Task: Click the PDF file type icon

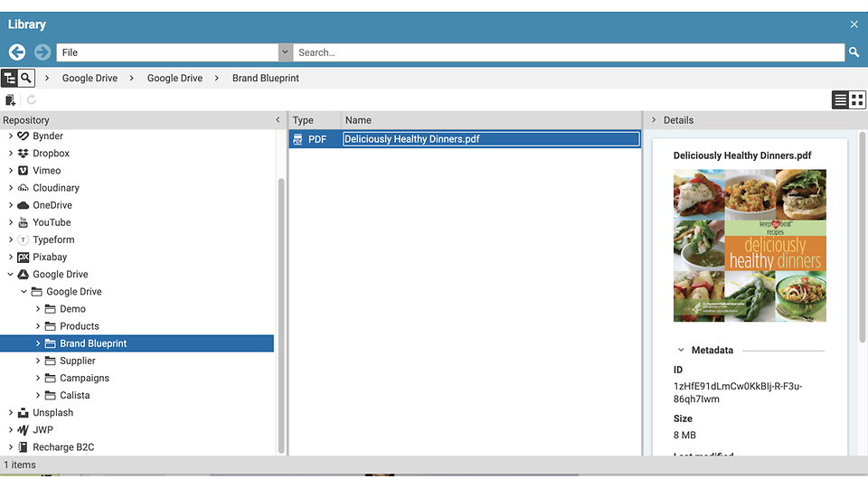Action: 297,139
